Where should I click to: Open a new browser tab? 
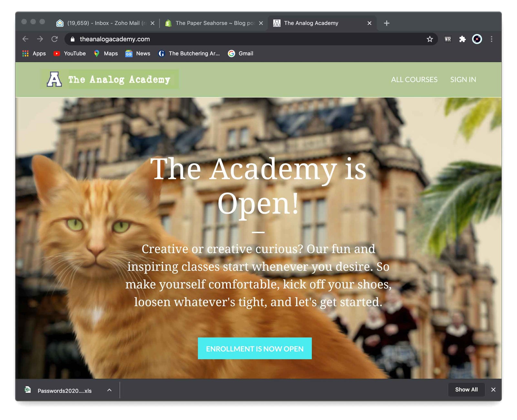[386, 23]
